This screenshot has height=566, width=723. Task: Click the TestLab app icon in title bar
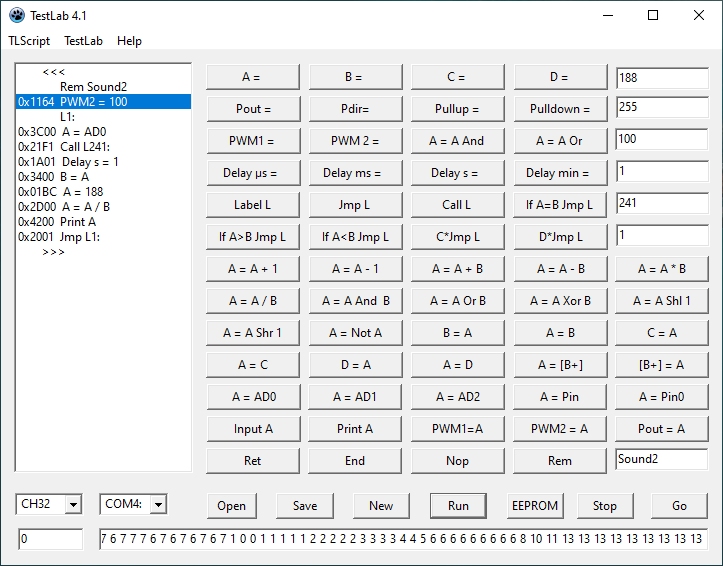click(17, 15)
